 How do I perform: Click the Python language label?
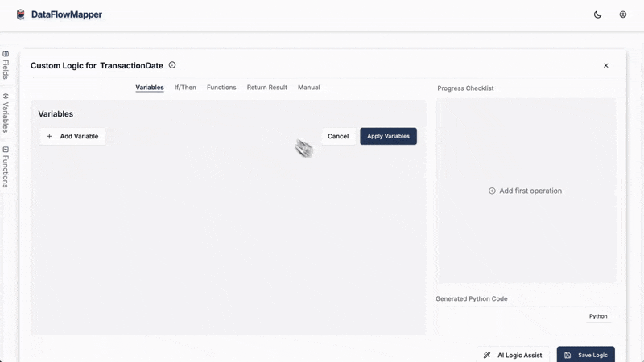coord(598,316)
